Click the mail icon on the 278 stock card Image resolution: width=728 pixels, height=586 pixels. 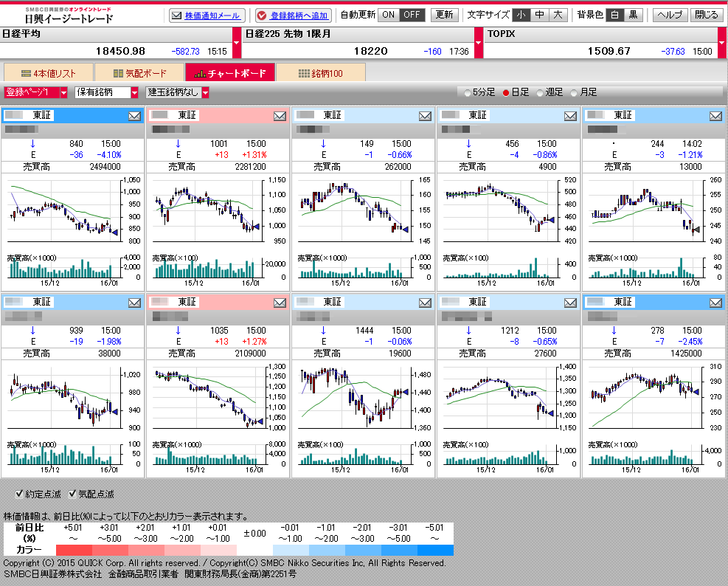(715, 303)
